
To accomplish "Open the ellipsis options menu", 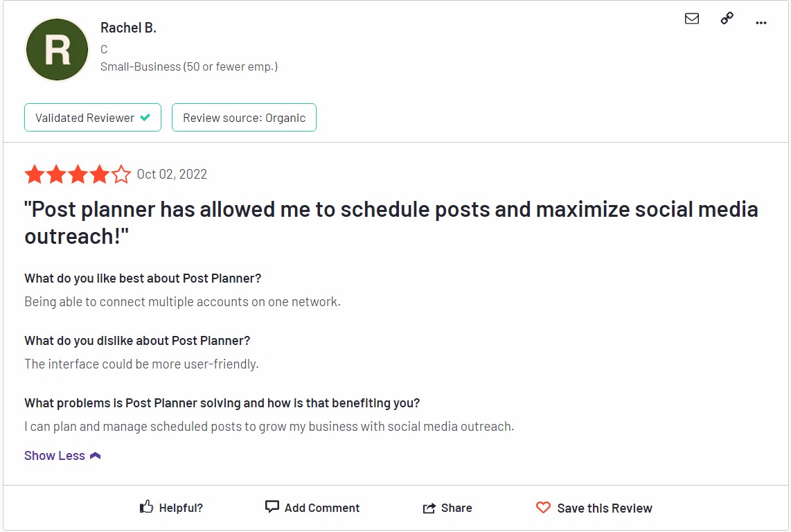I will 761,22.
